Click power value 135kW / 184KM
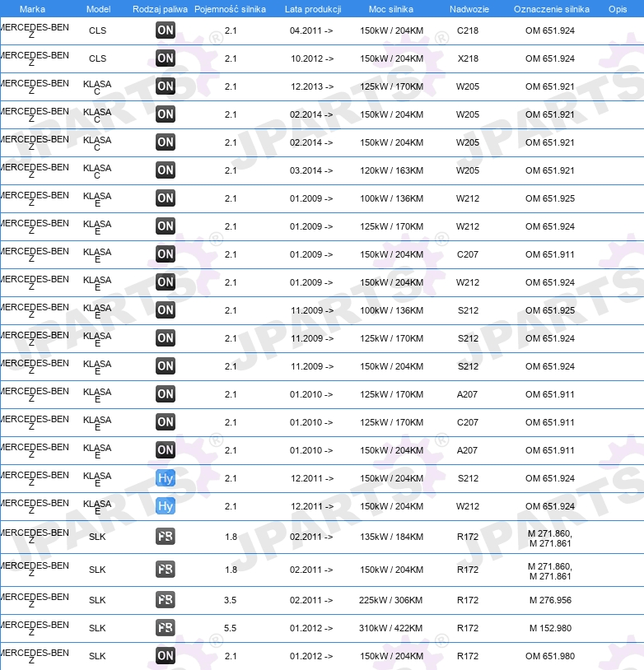The image size is (644, 670). point(391,537)
